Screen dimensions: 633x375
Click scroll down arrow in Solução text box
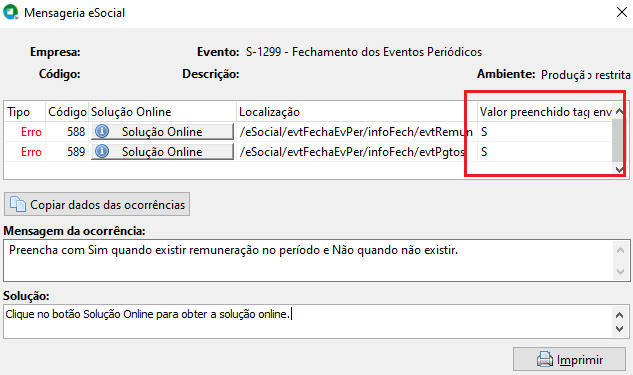pyautogui.click(x=620, y=329)
